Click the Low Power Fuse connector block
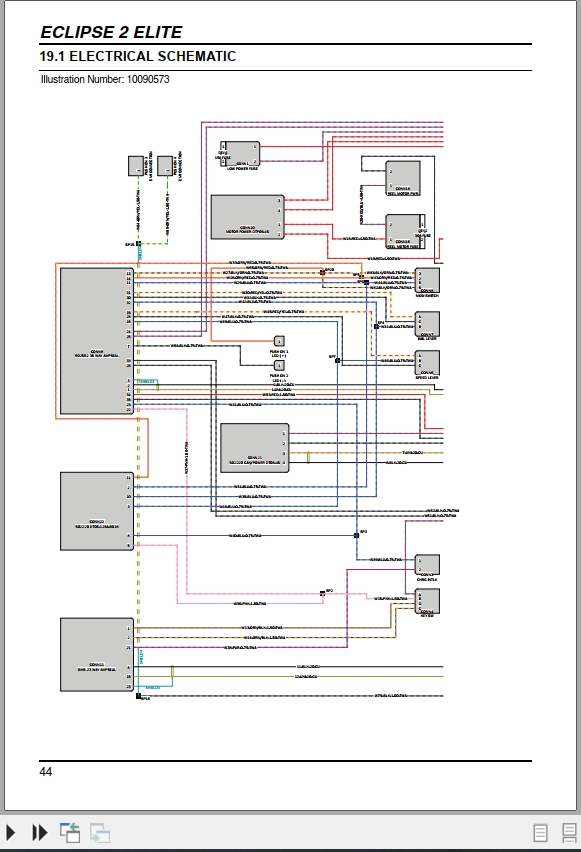 point(240,154)
